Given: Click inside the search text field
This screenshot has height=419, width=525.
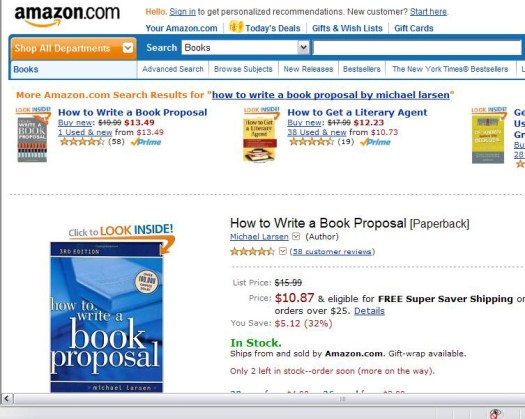Looking at the screenshot, I should click(x=417, y=48).
